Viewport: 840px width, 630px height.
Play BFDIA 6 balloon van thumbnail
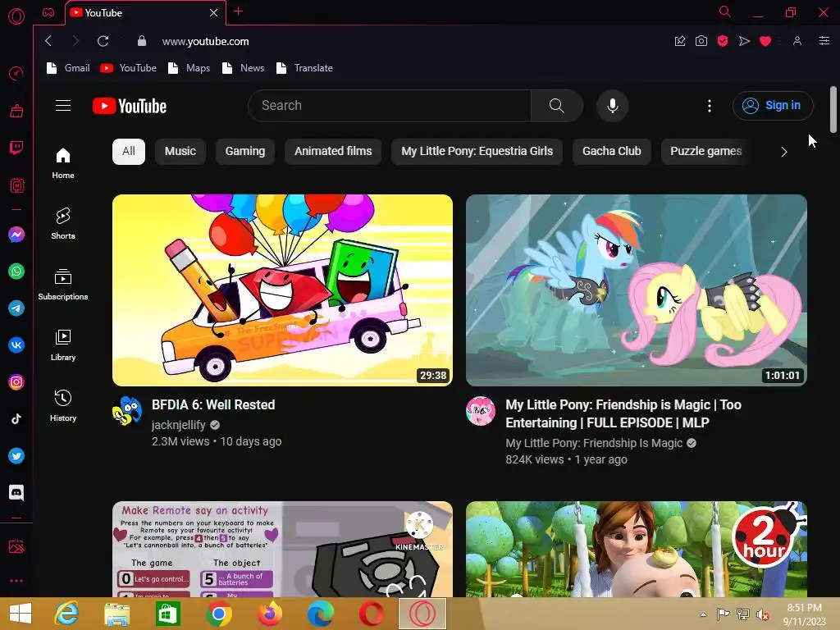(282, 290)
